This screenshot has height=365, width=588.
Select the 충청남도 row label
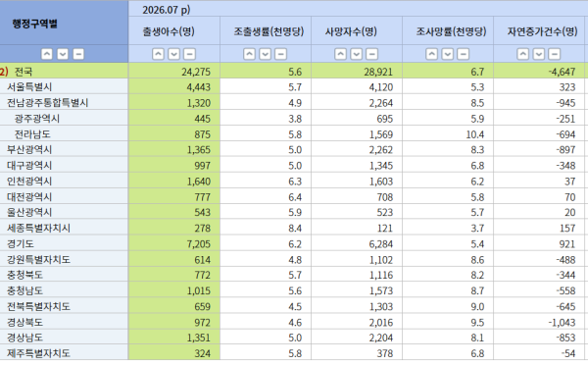point(24,291)
